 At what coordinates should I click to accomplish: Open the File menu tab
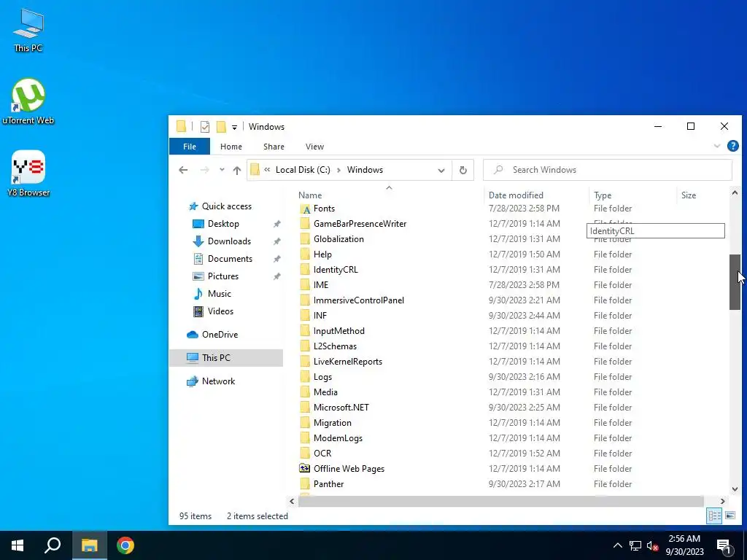[x=190, y=147]
